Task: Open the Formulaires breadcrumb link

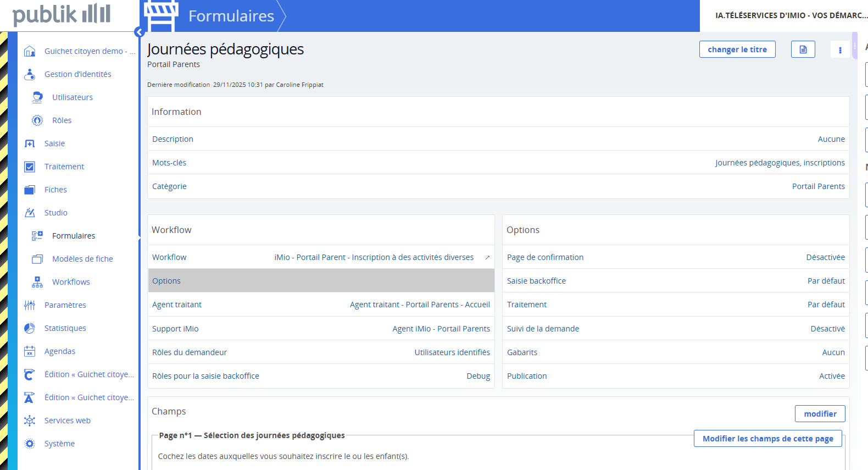Action: (231, 16)
